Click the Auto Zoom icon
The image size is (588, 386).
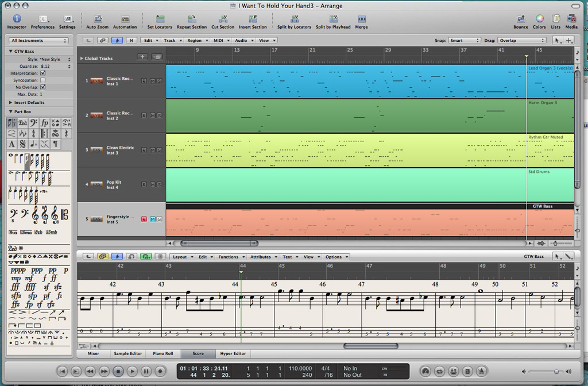(97, 21)
